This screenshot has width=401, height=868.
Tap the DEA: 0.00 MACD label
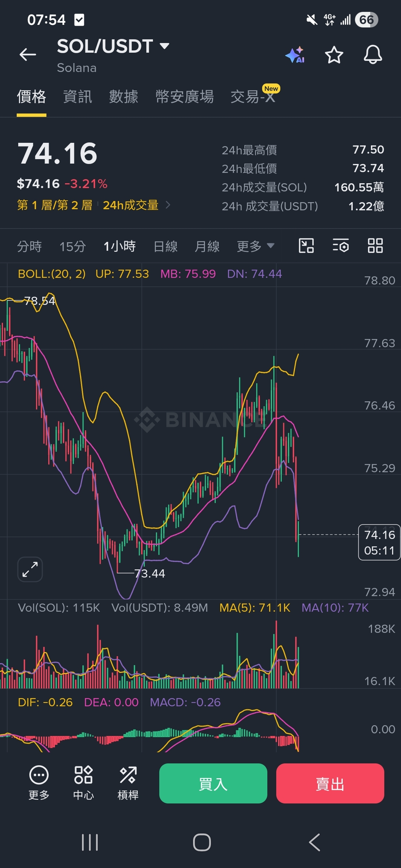111,702
